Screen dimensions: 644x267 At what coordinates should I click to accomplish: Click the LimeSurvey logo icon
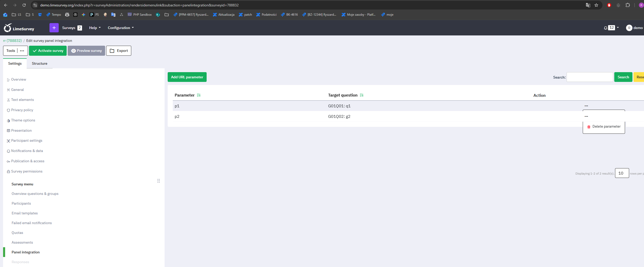(x=8, y=28)
